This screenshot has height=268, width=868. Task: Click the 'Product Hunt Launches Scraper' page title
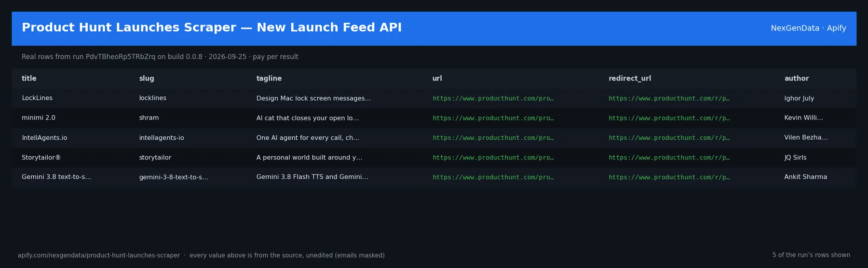pos(212,28)
